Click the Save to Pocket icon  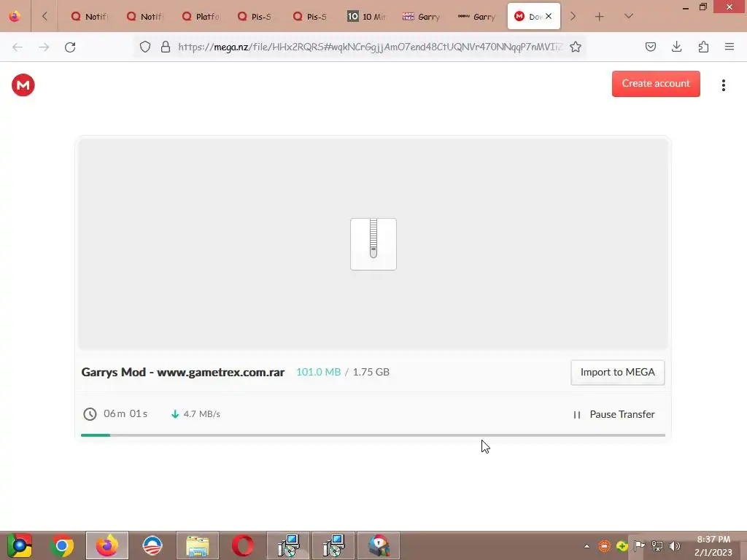pyautogui.click(x=650, y=47)
